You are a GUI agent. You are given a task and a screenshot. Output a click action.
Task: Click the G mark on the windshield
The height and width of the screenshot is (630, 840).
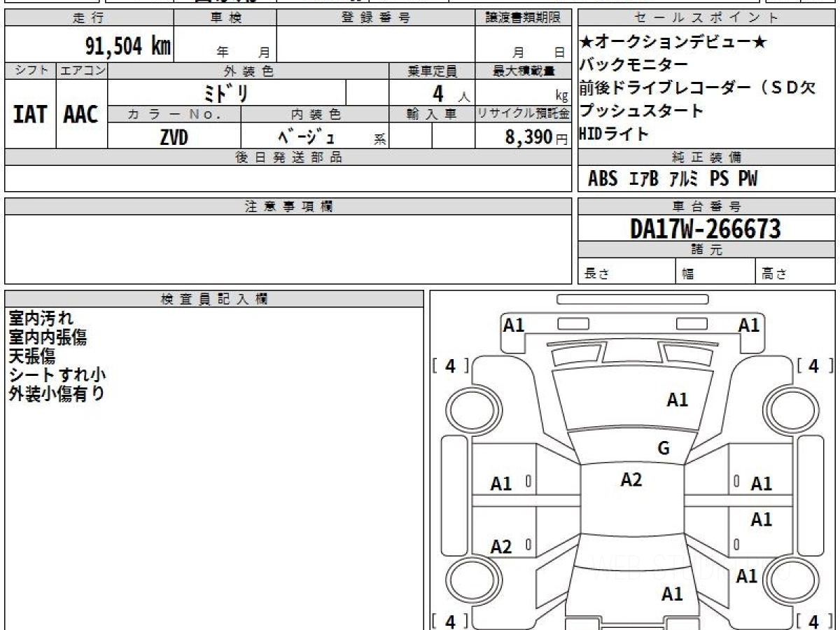coord(664,449)
